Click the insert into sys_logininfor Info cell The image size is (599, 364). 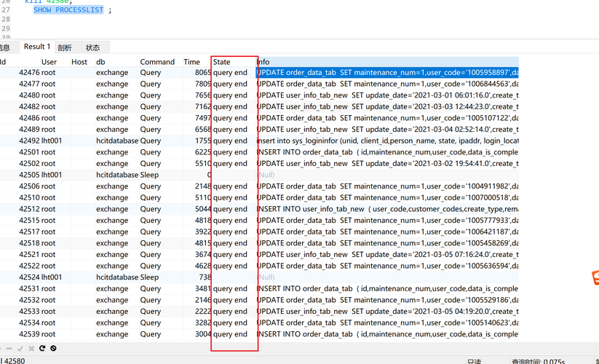(387, 141)
